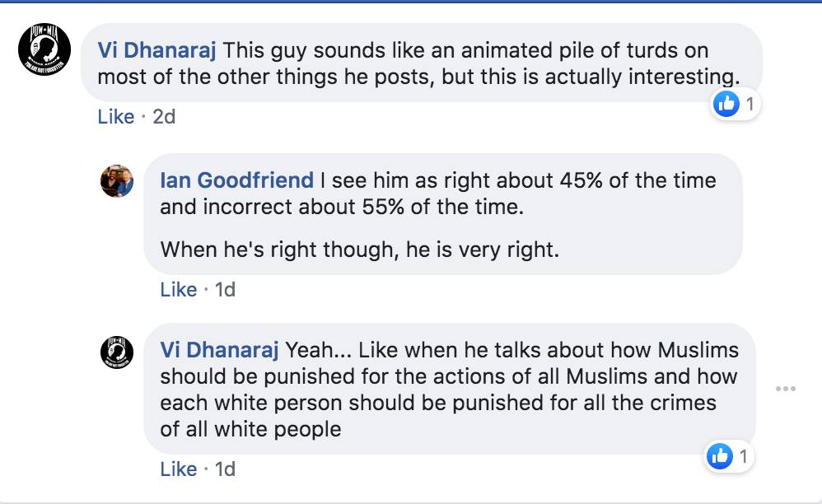Open Ian Goodfriend's profile via his name

click(x=236, y=180)
